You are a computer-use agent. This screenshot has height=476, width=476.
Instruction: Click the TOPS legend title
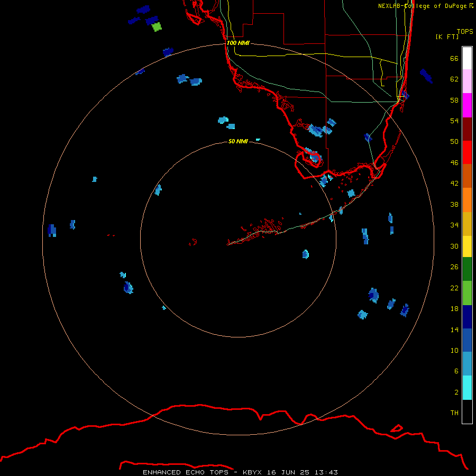pyautogui.click(x=465, y=31)
